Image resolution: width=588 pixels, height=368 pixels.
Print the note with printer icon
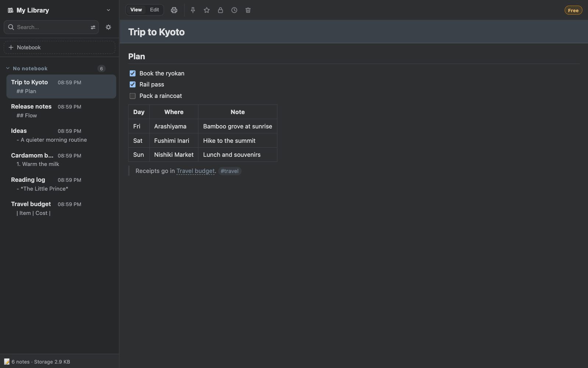tap(174, 10)
